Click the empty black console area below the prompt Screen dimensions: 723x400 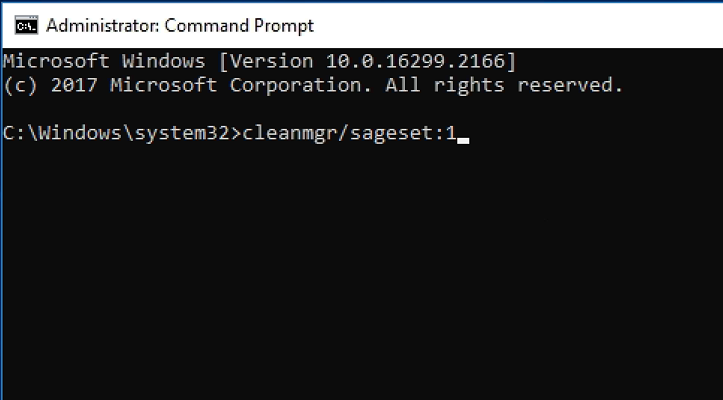point(360,280)
